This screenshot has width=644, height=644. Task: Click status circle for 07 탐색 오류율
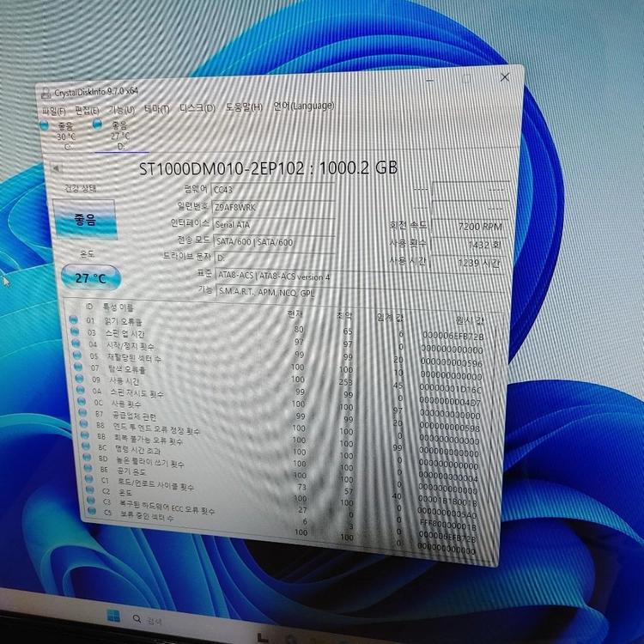78,367
